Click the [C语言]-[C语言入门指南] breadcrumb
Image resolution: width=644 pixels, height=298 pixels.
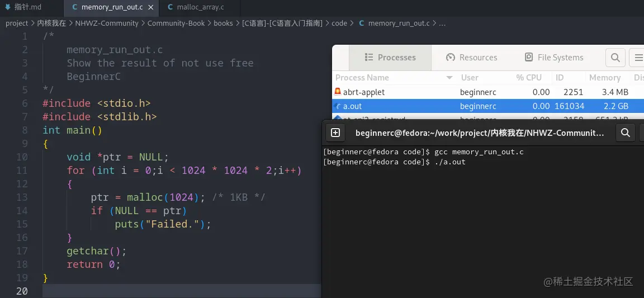pyautogui.click(x=282, y=23)
